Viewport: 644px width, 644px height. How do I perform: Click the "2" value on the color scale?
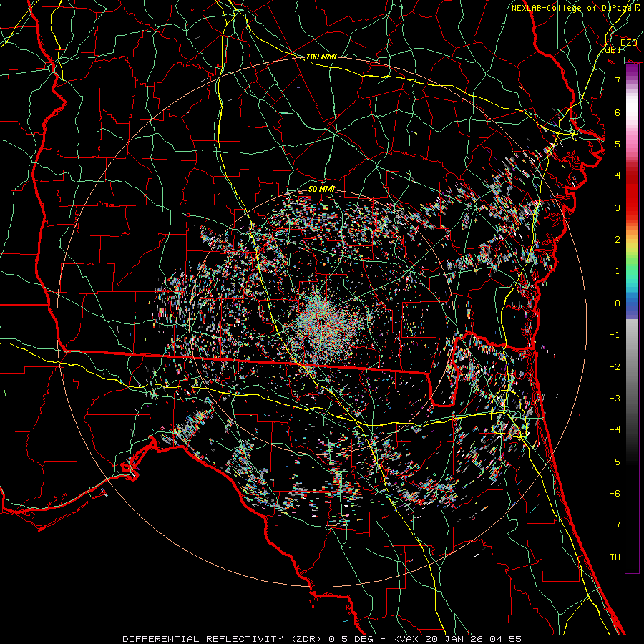tap(618, 240)
